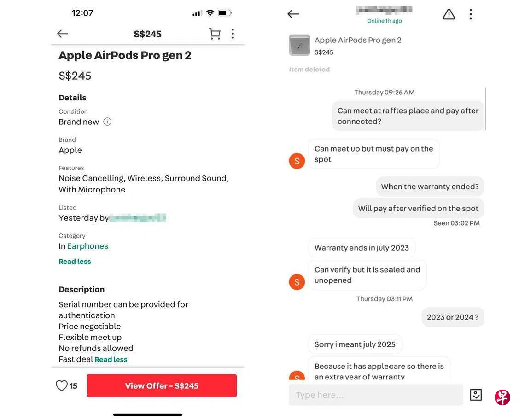The image size is (525, 420).
Task: Click the chat scrollbar
Action: coord(485,109)
